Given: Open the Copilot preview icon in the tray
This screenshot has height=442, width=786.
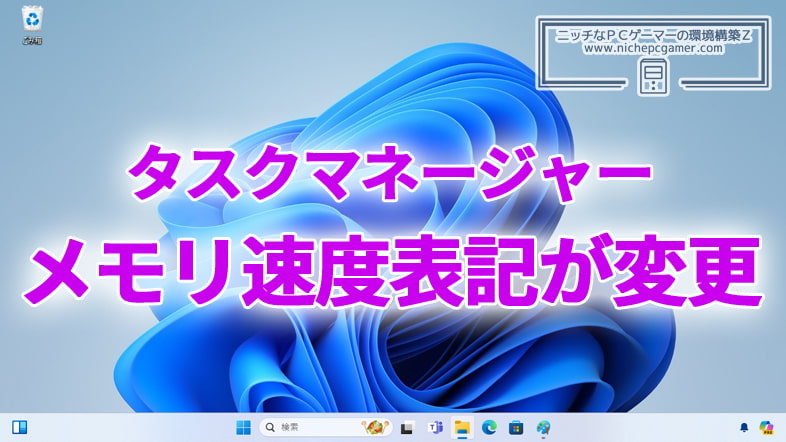Looking at the screenshot, I should coord(766,427).
